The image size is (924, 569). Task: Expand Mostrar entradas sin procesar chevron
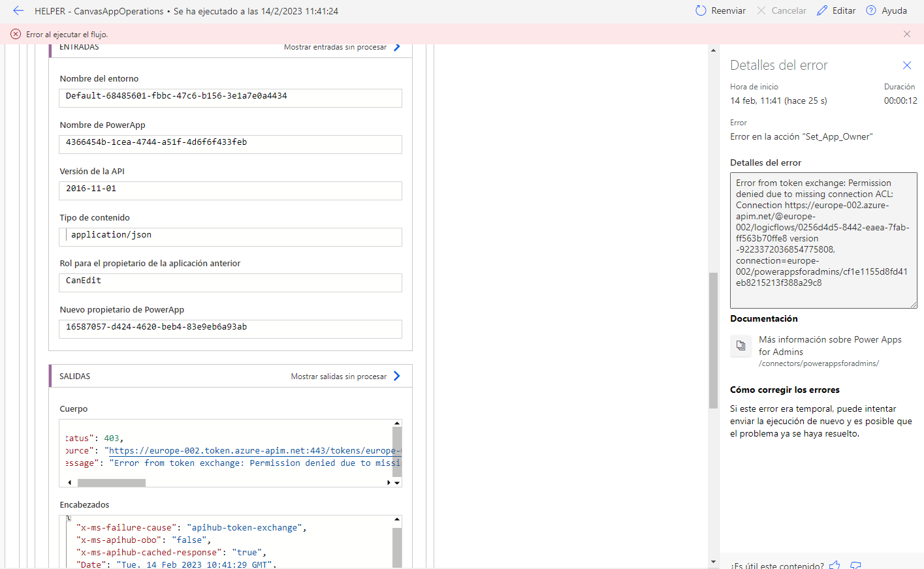click(x=397, y=47)
